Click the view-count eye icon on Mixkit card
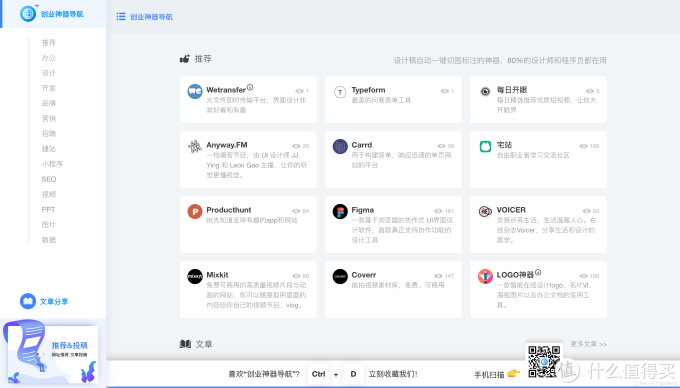 (x=296, y=276)
